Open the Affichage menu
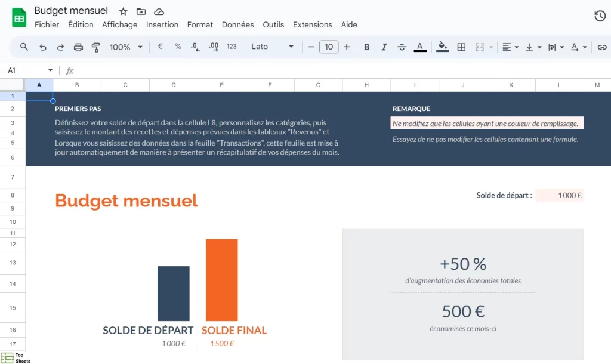611x364 pixels. (119, 24)
